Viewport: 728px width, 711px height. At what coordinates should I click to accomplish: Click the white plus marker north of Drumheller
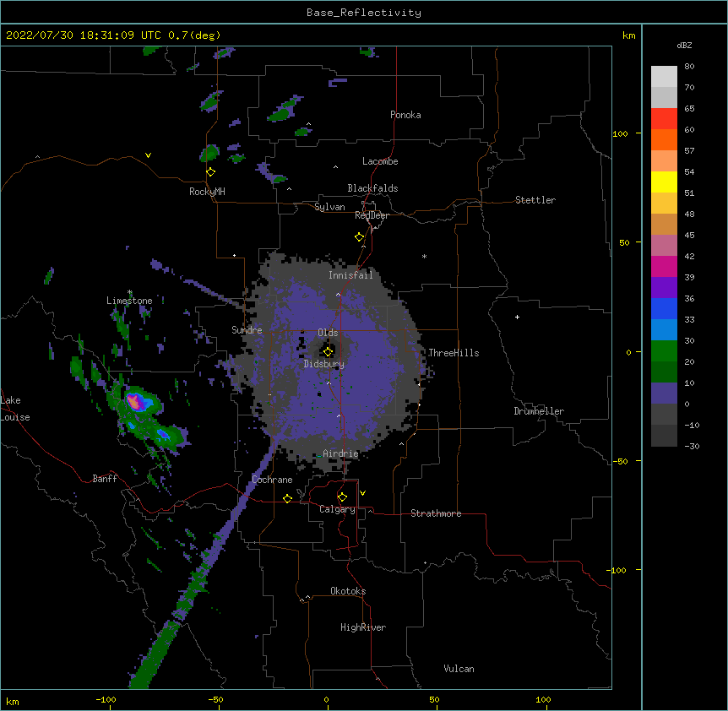pyautogui.click(x=517, y=317)
